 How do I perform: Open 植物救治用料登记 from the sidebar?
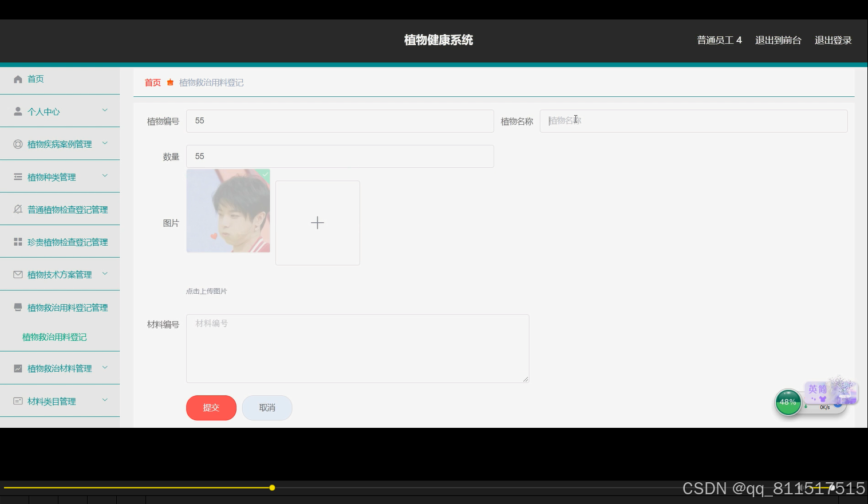(54, 337)
